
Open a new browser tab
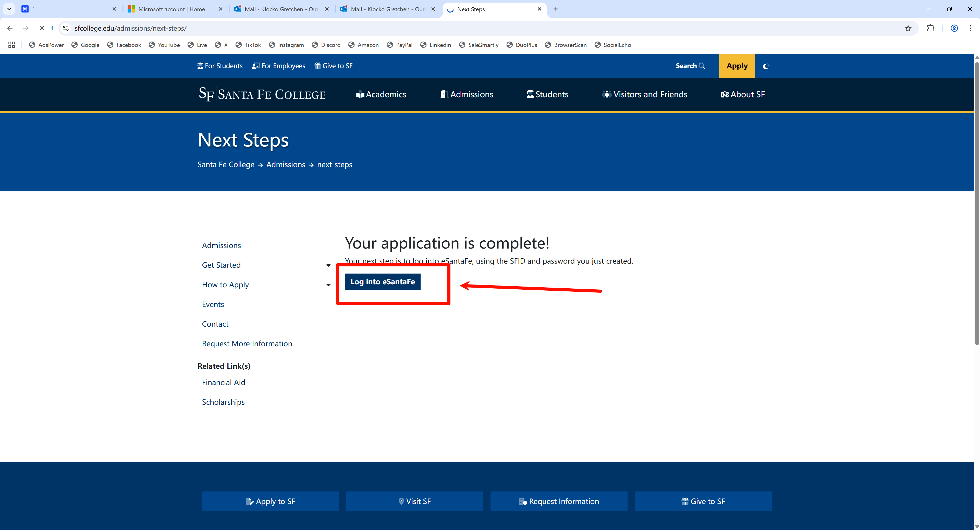pyautogui.click(x=556, y=9)
